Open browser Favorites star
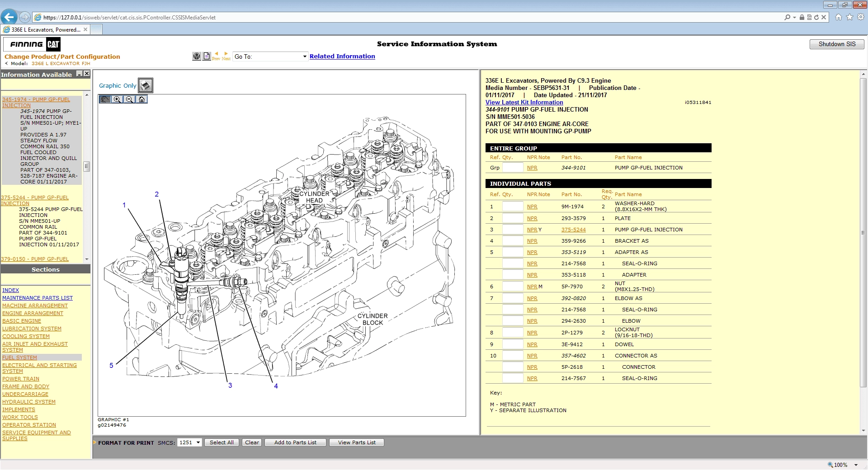Screen dimensions: 868x470 click(x=849, y=17)
